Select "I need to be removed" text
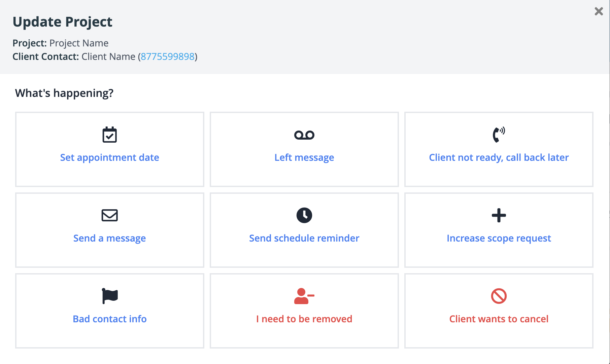The width and height of the screenshot is (610, 364). point(304,319)
